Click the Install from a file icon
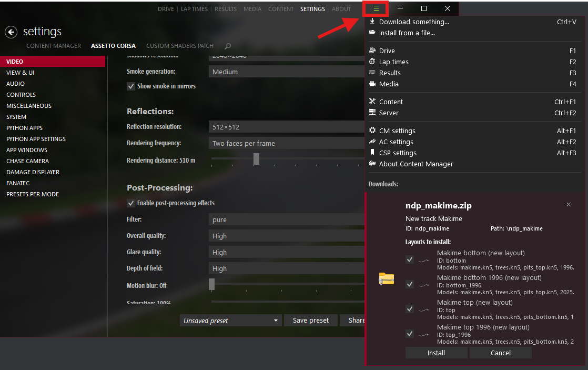Viewport: 588px width, 370px height. pos(372,33)
